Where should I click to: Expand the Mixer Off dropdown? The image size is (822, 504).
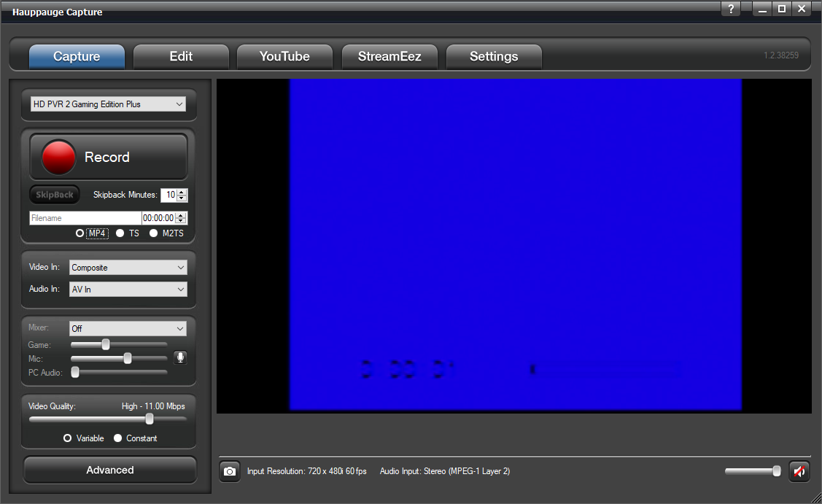coord(128,329)
